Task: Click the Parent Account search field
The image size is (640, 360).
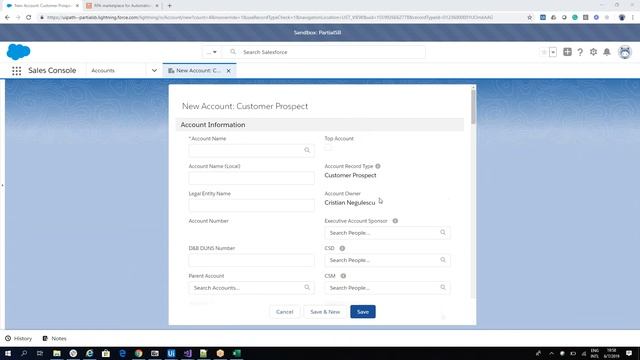Action: coord(251,288)
